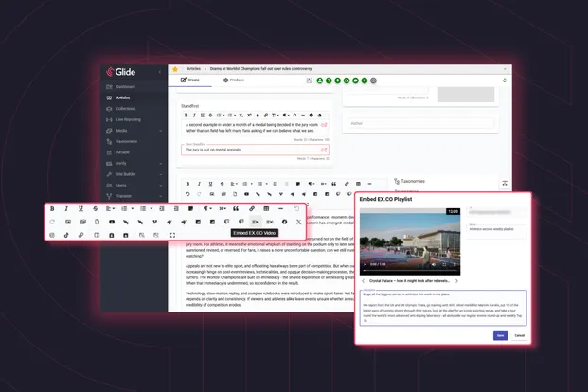The width and height of the screenshot is (588, 392).
Task: Go to previous playlist video arrow
Action: click(x=363, y=280)
